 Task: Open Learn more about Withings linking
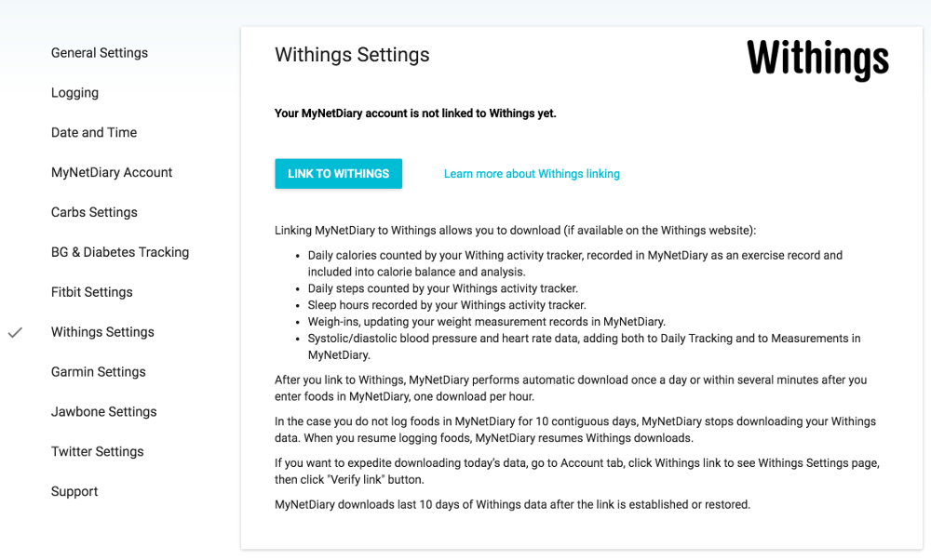point(532,174)
